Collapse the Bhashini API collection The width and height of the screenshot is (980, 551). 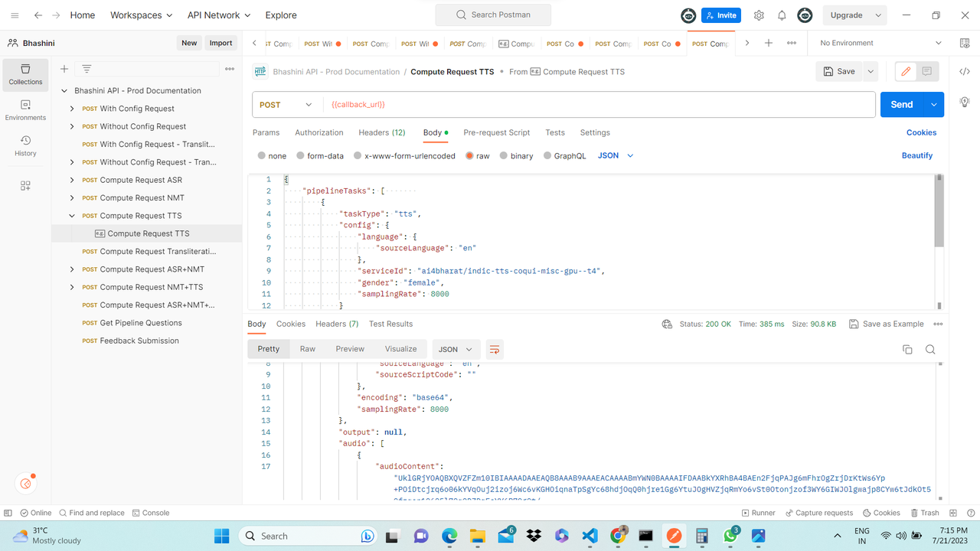(x=65, y=90)
